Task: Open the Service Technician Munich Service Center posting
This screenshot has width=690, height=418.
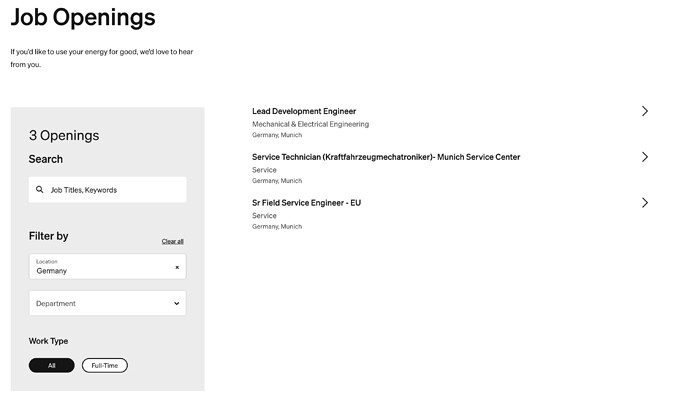Action: pyautogui.click(x=386, y=157)
